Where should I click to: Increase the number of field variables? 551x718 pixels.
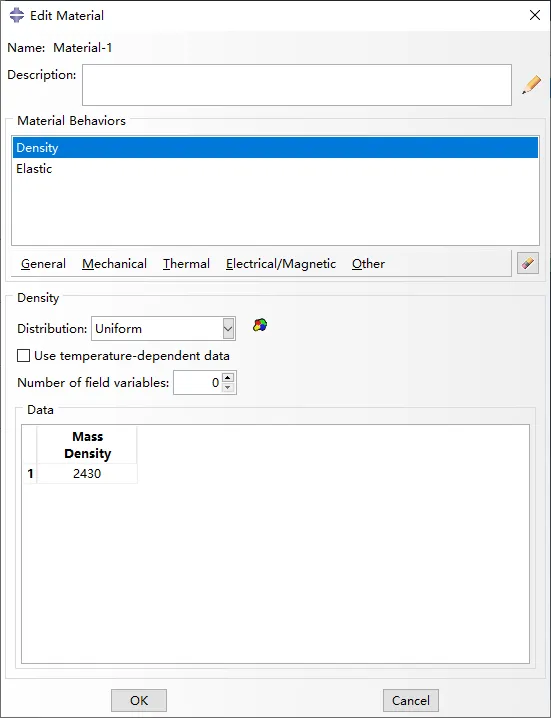point(228,378)
